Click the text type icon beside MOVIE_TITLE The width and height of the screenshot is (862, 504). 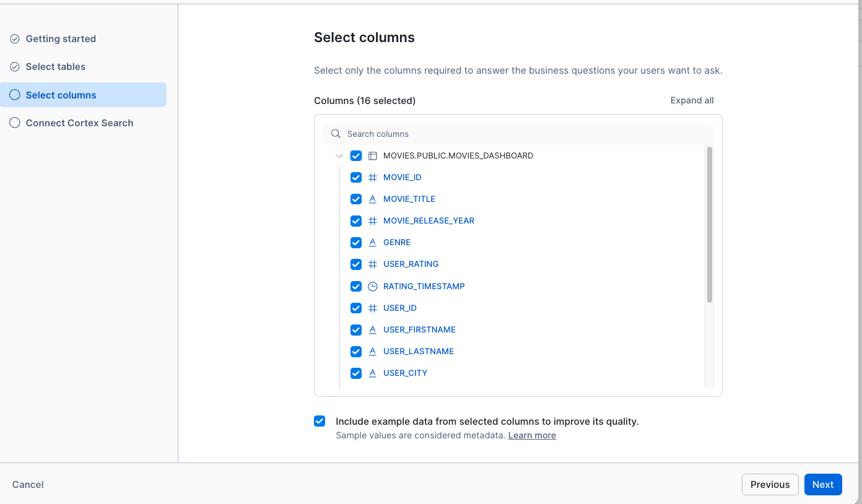pos(373,199)
